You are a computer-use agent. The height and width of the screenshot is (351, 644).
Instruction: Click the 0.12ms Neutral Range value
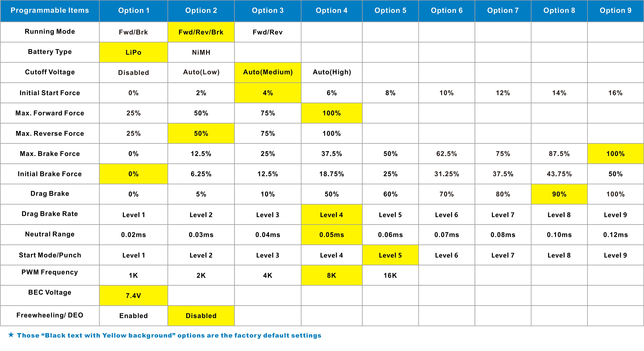(615, 235)
